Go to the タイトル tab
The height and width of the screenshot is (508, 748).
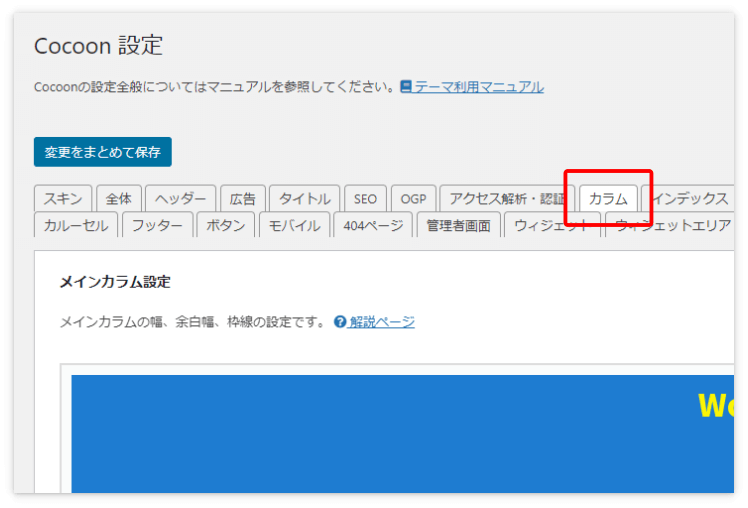pyautogui.click(x=304, y=198)
